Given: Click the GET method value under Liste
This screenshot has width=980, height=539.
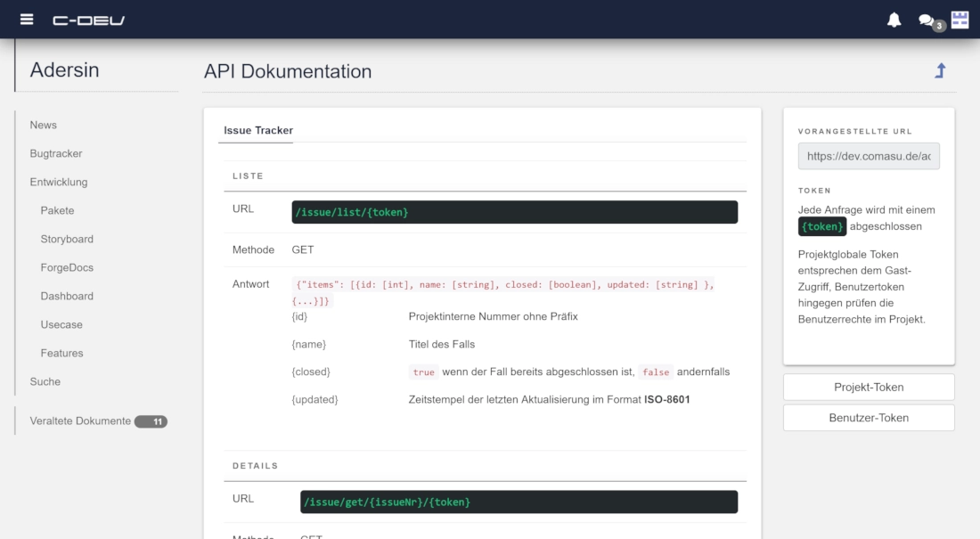Looking at the screenshot, I should click(x=303, y=250).
